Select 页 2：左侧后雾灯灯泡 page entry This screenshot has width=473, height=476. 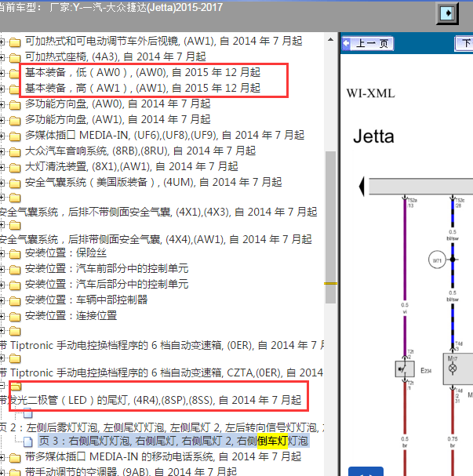(162, 427)
